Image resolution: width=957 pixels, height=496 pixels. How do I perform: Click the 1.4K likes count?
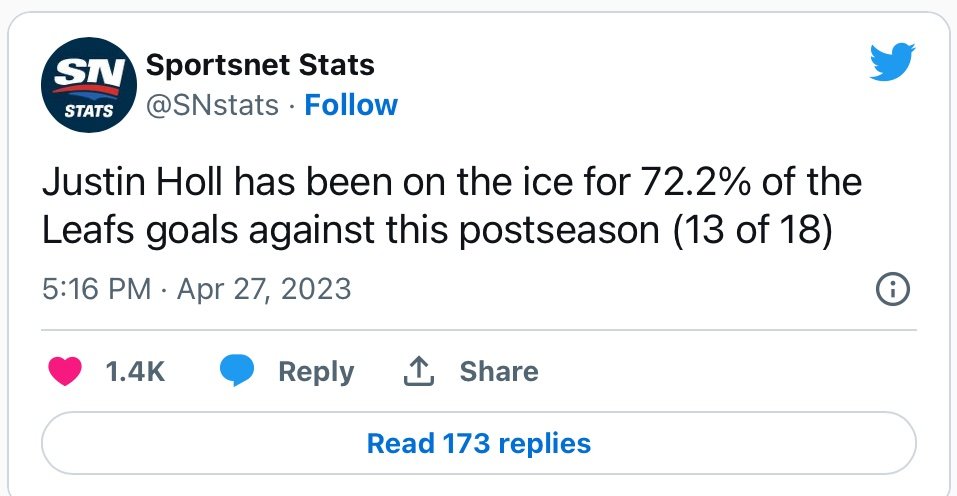(134, 371)
